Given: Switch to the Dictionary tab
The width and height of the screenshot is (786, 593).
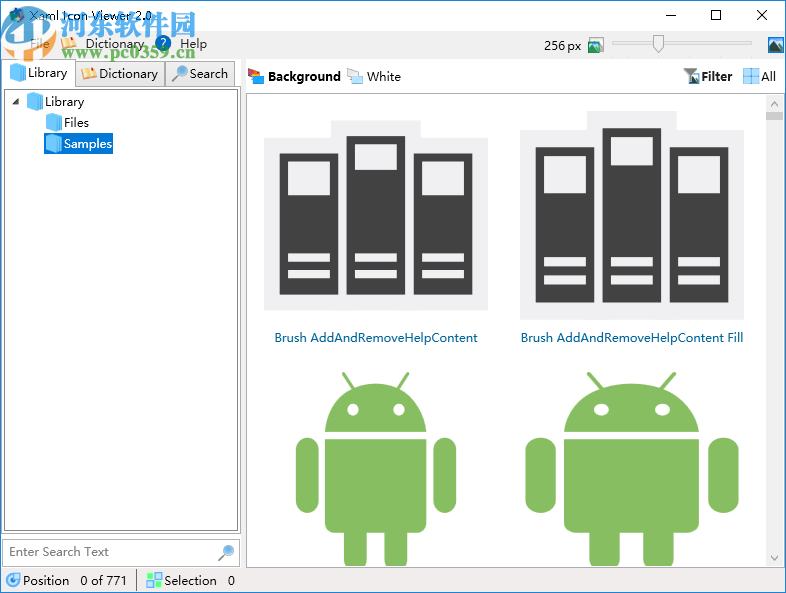Looking at the screenshot, I should [120, 74].
